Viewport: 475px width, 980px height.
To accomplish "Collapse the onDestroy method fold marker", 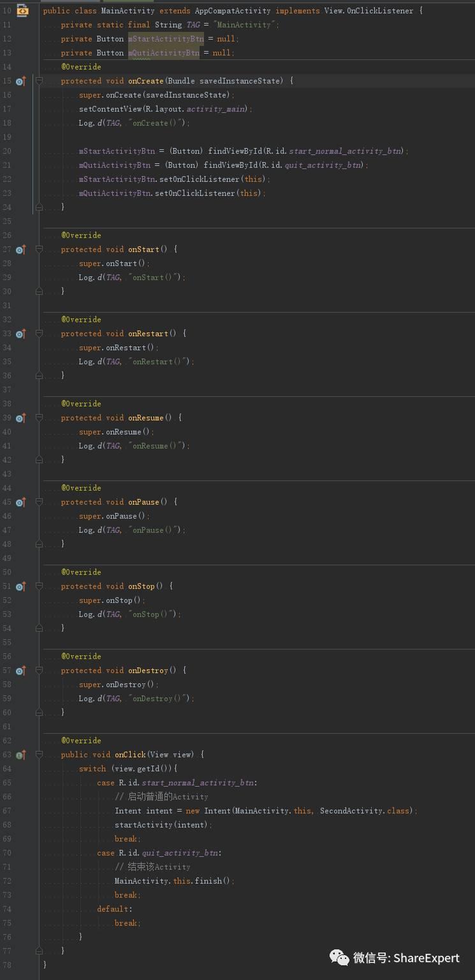I will (39, 671).
